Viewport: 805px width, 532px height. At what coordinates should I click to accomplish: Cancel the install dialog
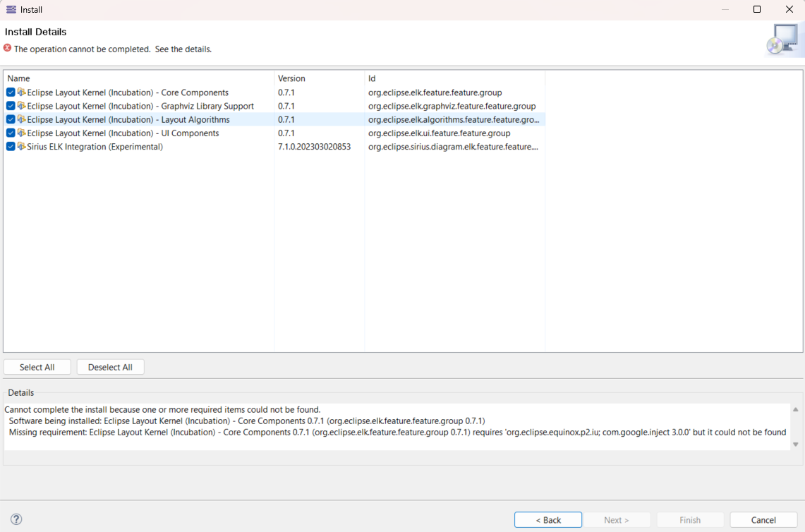coord(763,520)
